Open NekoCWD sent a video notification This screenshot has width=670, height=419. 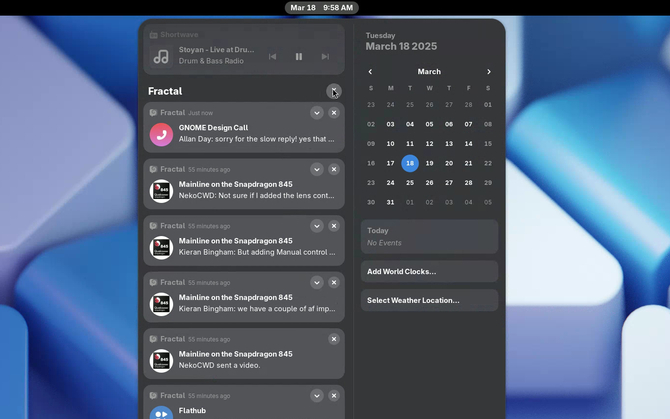244,354
